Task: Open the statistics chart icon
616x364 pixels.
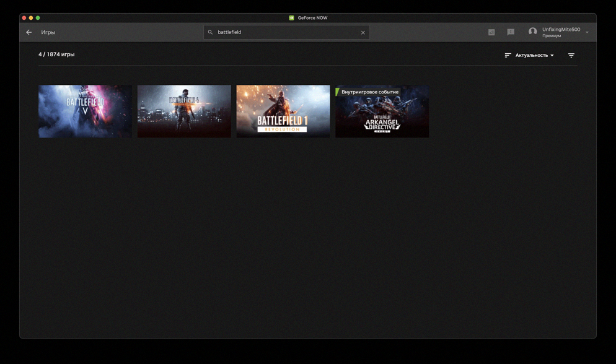Action: pyautogui.click(x=491, y=32)
